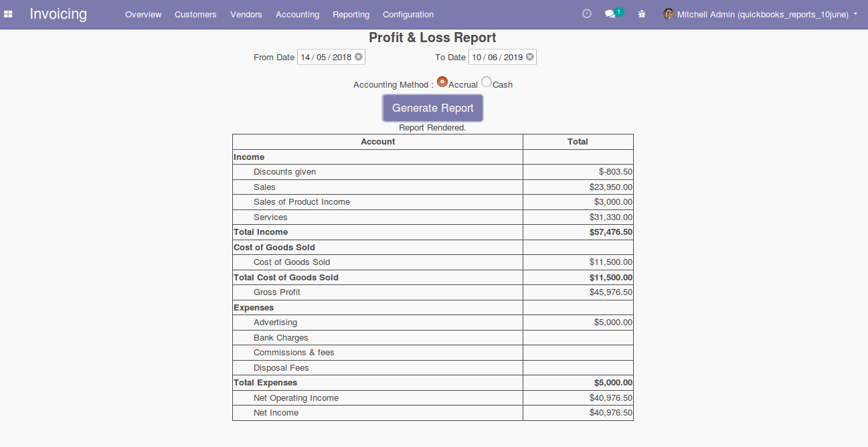Open the Reporting menu
The width and height of the screenshot is (868, 447).
(351, 14)
